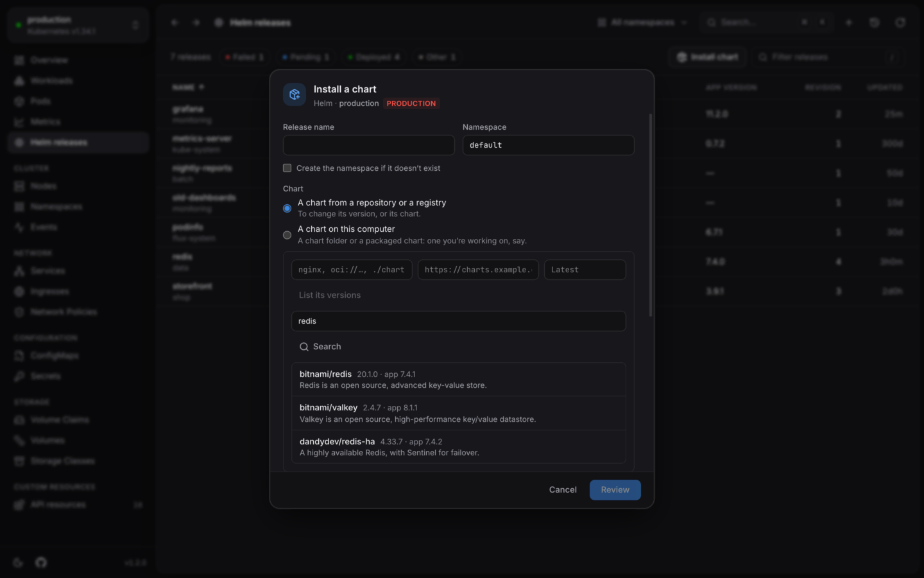Image resolution: width=924 pixels, height=578 pixels.
Task: Click 'List its versions'
Action: [x=330, y=295]
